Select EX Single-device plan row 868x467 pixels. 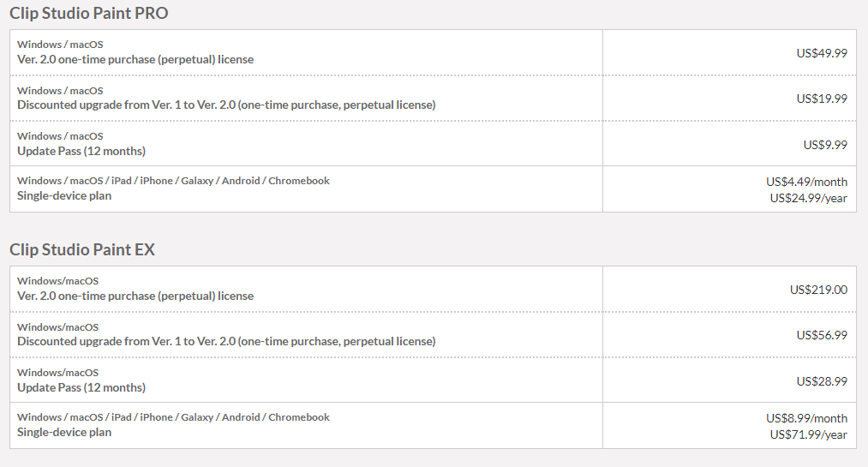[x=433, y=426]
